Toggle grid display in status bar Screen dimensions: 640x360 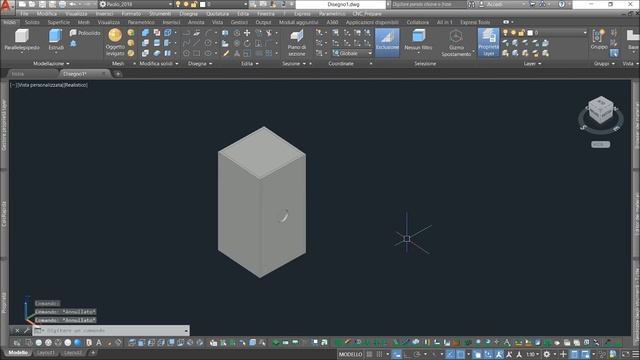pos(369,354)
